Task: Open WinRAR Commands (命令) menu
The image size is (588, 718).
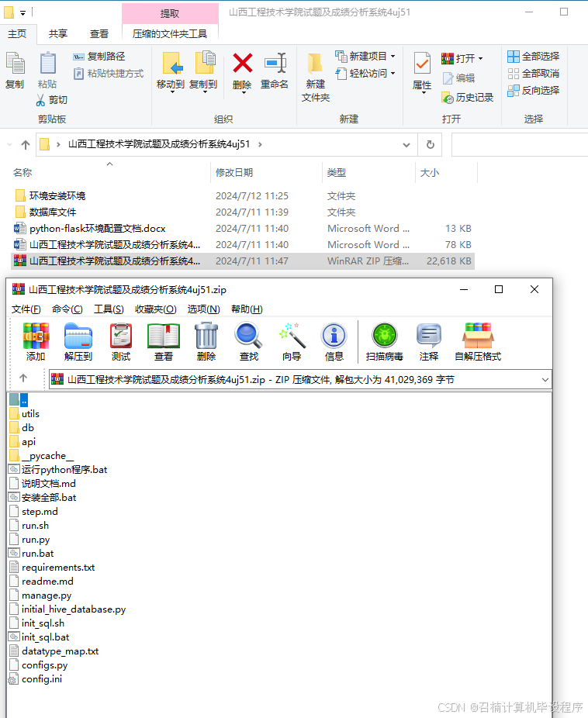Action: pyautogui.click(x=67, y=309)
